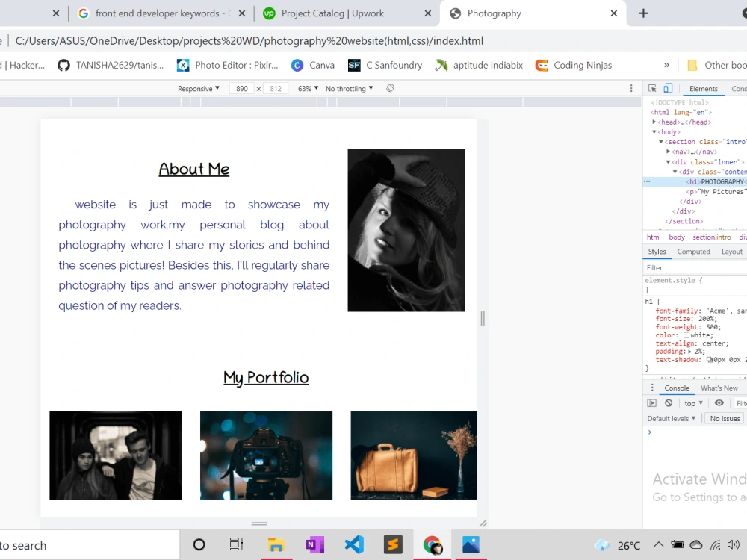Collapse the div class inner node
Screen dimensions: 747x560
coord(668,162)
